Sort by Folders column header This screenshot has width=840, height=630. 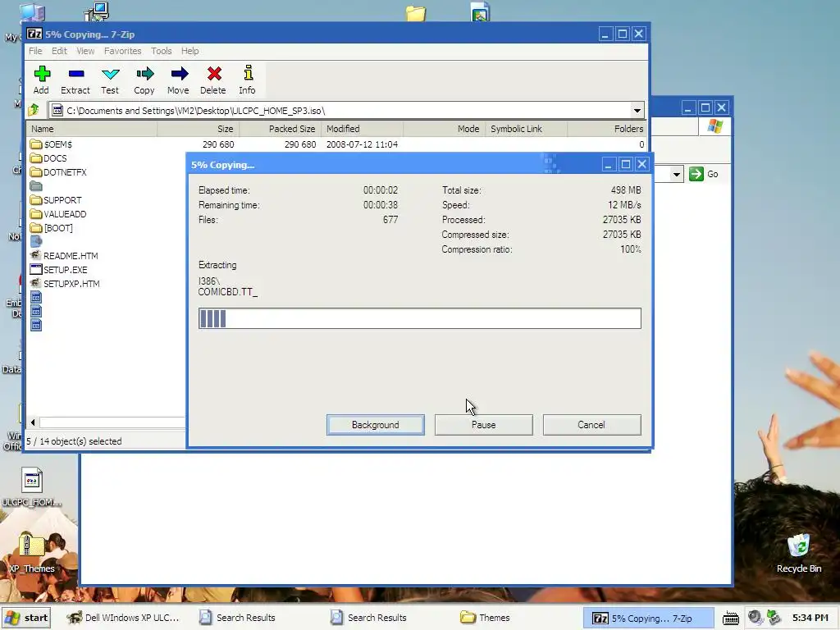(x=606, y=129)
